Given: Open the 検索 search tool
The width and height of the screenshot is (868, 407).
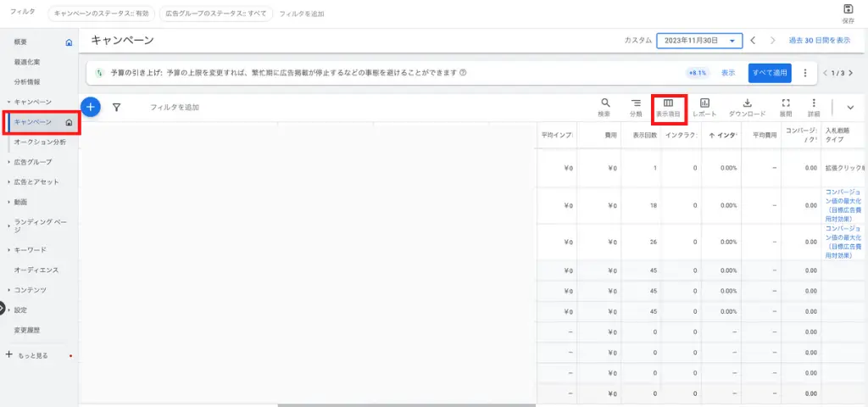Looking at the screenshot, I should pyautogui.click(x=604, y=107).
